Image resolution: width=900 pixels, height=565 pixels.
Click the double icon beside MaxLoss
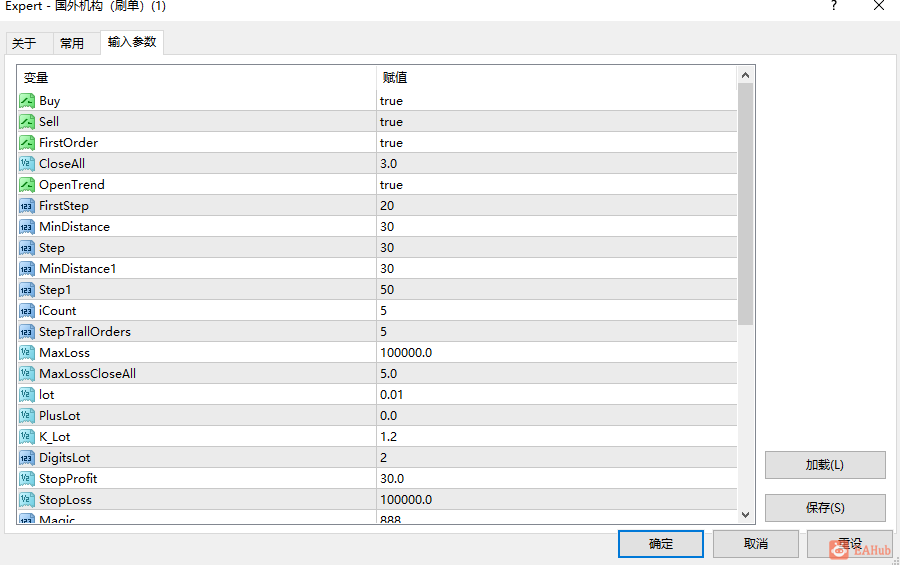27,353
